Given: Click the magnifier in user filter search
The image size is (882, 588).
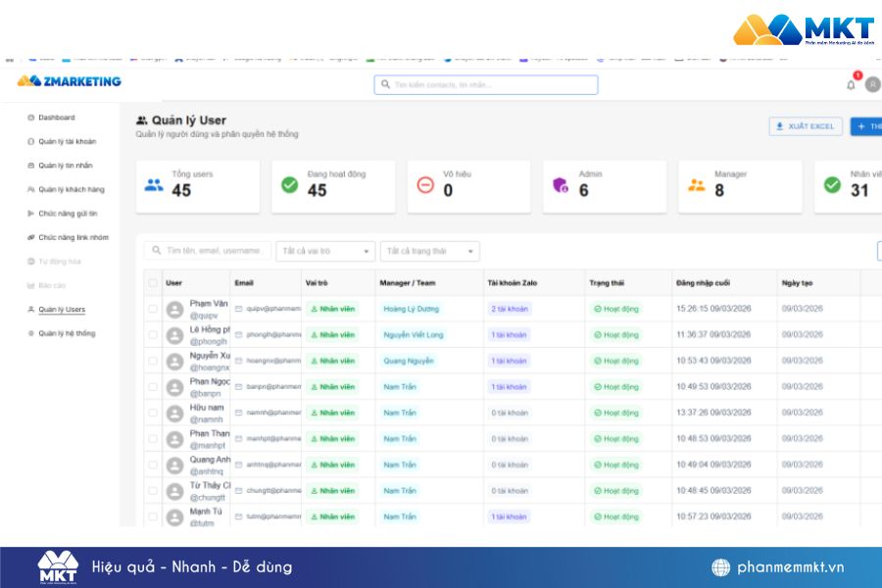Looking at the screenshot, I should point(157,251).
